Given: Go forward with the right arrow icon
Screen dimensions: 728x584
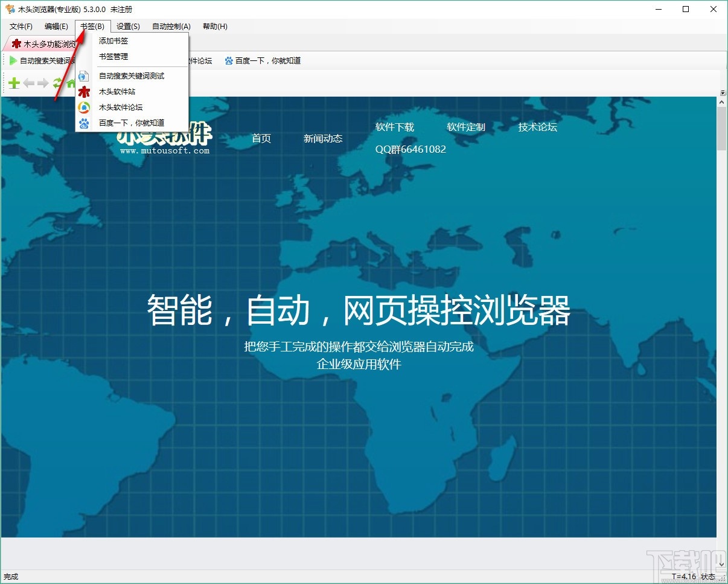Looking at the screenshot, I should 43,83.
